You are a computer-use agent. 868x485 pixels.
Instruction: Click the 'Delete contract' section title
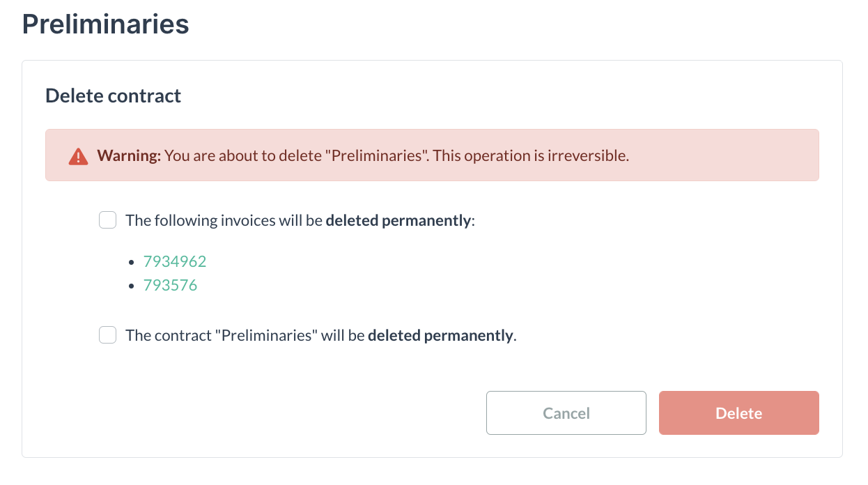coord(114,95)
